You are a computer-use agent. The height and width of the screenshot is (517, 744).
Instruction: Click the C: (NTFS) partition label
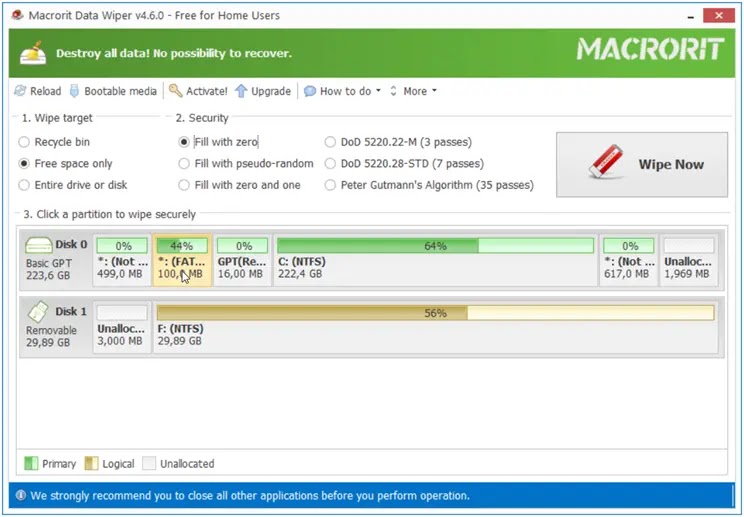pyautogui.click(x=302, y=261)
